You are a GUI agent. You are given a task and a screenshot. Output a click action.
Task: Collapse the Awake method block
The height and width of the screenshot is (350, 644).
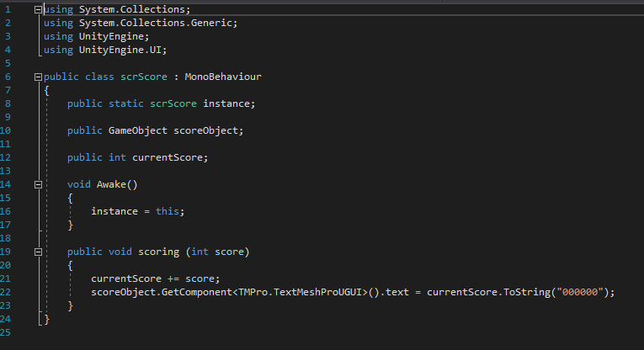click(x=38, y=184)
